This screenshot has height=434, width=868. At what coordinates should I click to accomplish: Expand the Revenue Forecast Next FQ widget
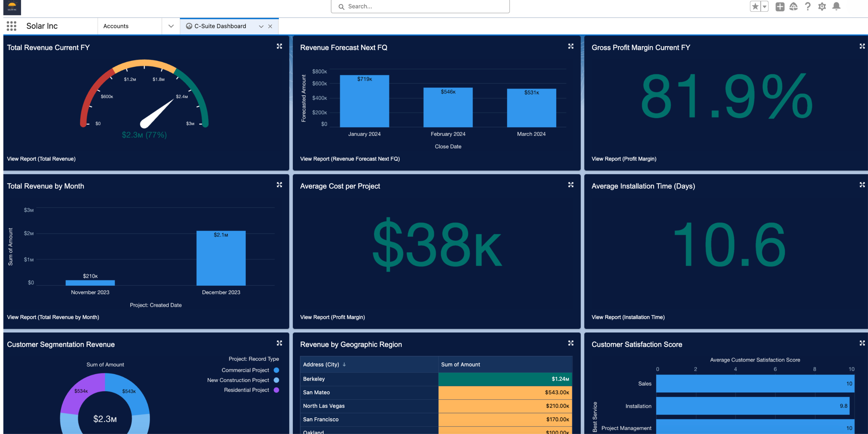click(x=571, y=46)
